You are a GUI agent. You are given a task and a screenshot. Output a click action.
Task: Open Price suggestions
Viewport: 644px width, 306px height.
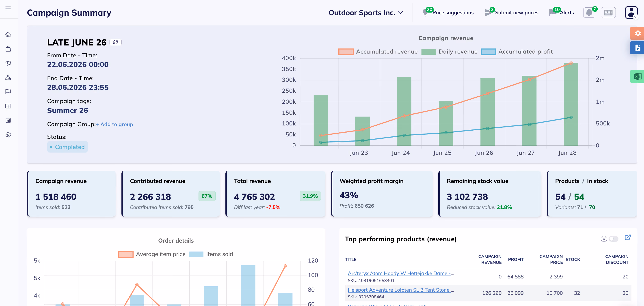click(x=448, y=13)
